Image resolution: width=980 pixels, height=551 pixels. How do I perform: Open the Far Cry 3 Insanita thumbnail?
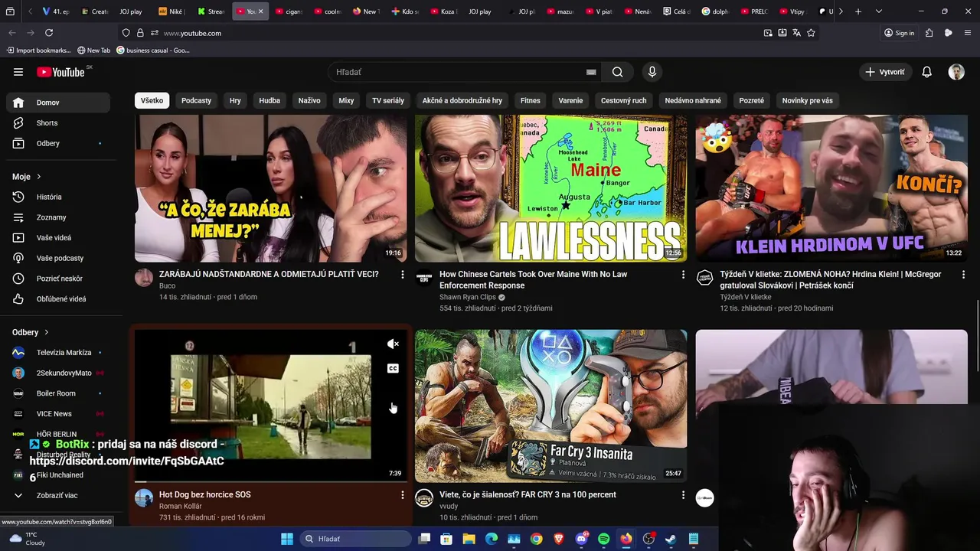click(x=551, y=406)
